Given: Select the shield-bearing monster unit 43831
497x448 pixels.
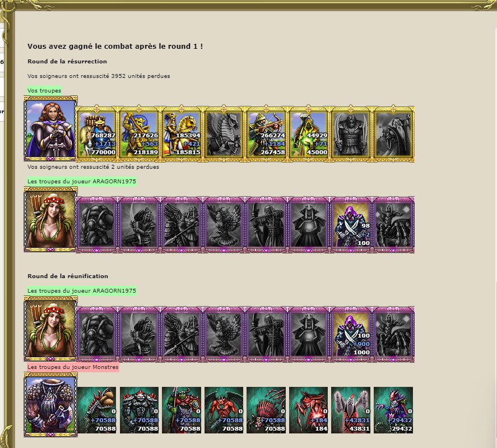Looking at the screenshot, I should click(x=351, y=410).
